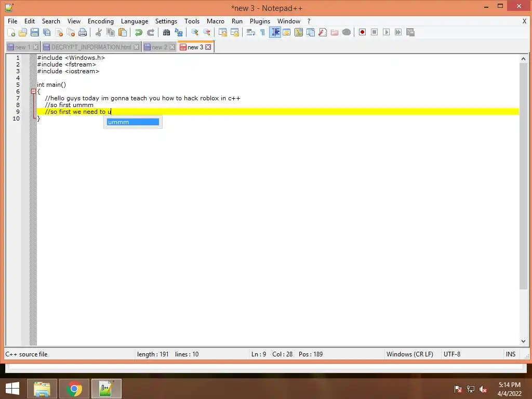Stop macro recording square icon
The width and height of the screenshot is (532, 399).
pos(374,32)
